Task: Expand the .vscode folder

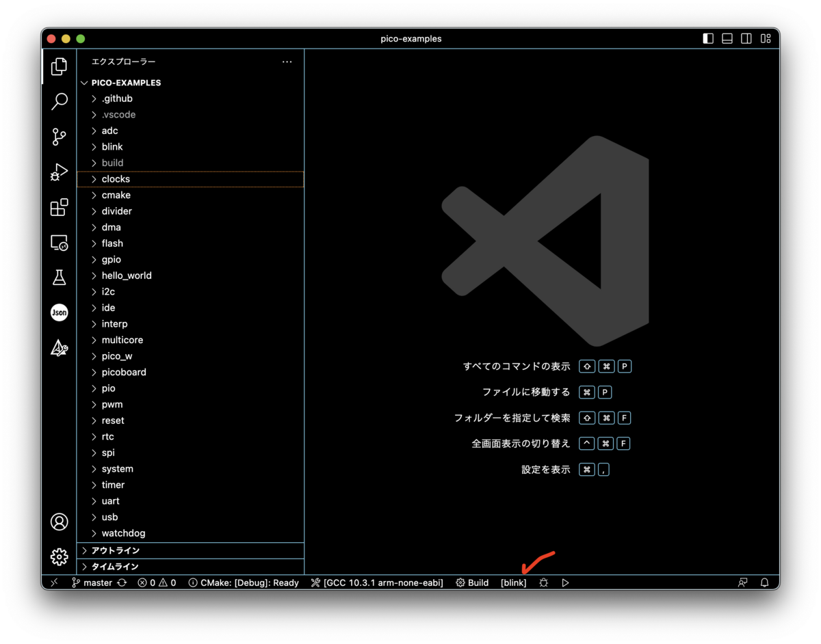Action: [190, 115]
